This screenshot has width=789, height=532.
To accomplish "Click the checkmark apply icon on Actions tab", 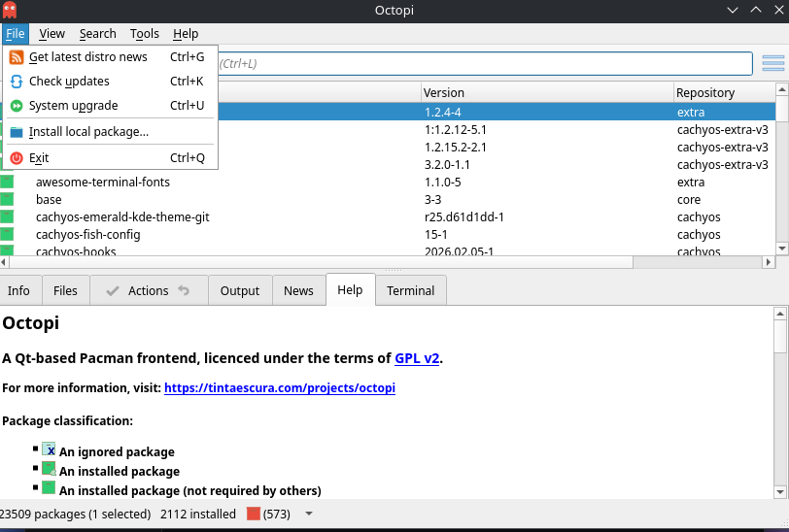I will [x=113, y=290].
